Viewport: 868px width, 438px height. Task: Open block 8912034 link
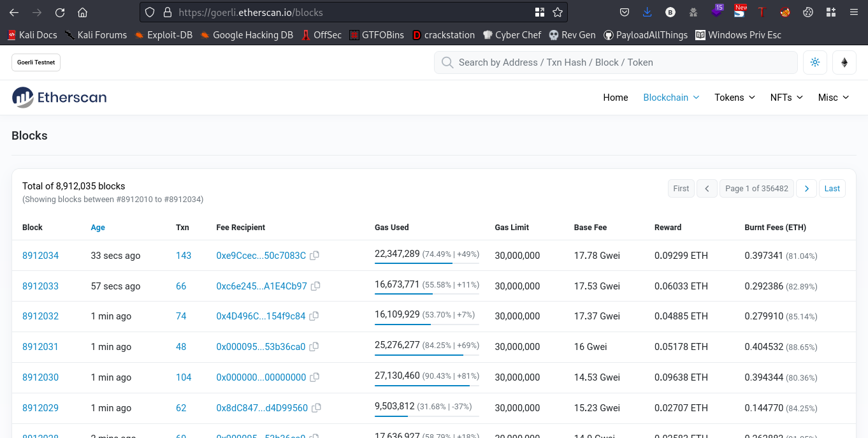pyautogui.click(x=40, y=256)
